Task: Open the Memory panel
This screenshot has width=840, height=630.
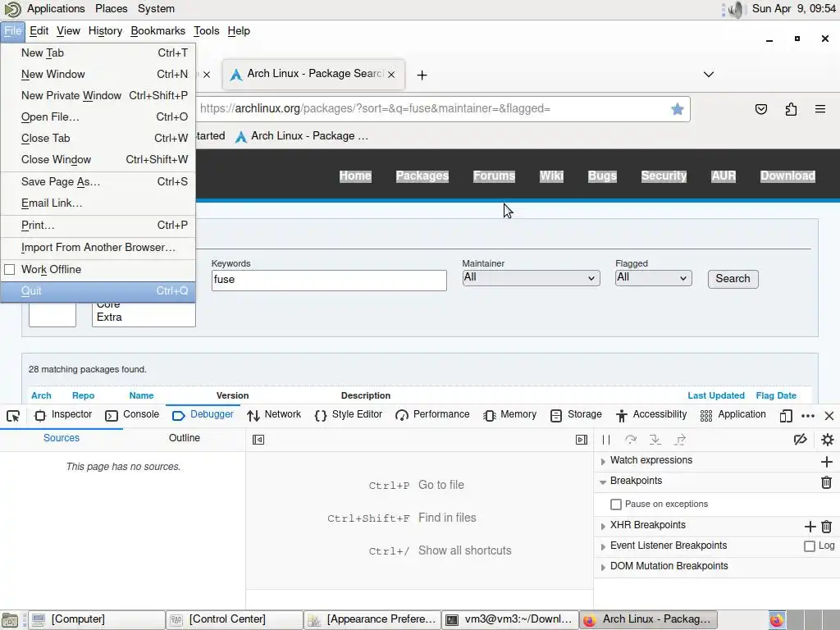Action: (510, 414)
